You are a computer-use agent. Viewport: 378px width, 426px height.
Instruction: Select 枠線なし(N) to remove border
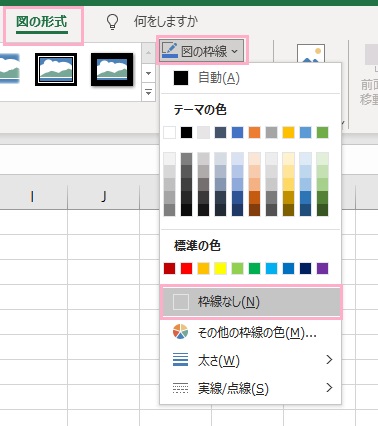250,302
